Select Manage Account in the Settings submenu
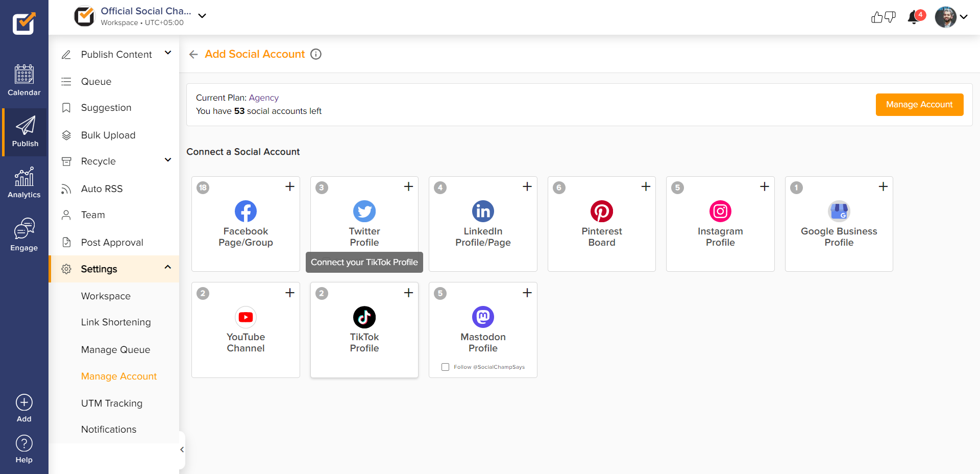This screenshot has height=474, width=980. [119, 376]
